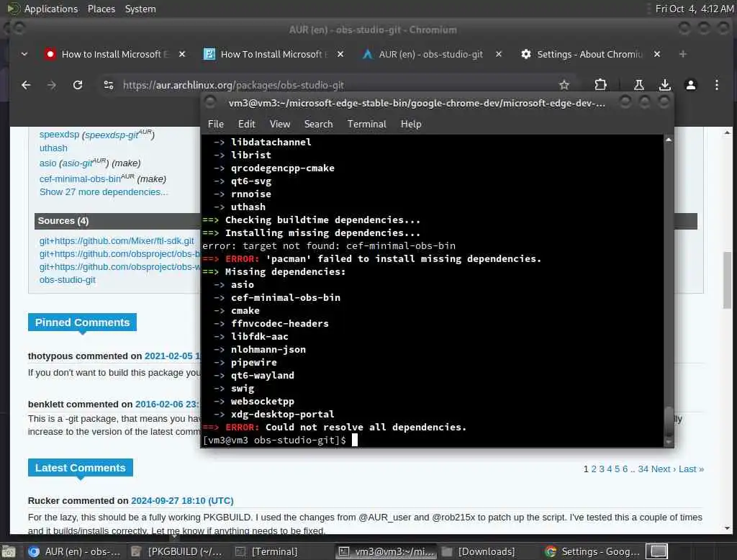Open the profile avatar icon

coord(690,85)
